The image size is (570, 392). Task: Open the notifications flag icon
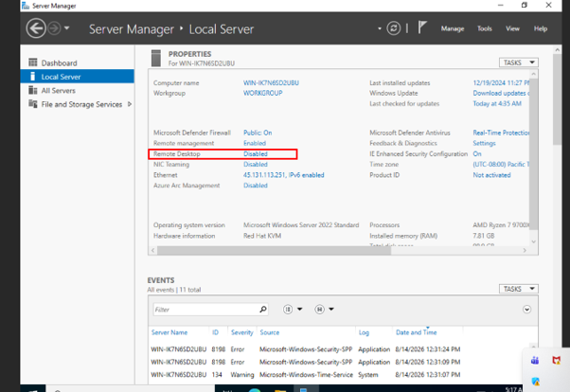point(421,27)
